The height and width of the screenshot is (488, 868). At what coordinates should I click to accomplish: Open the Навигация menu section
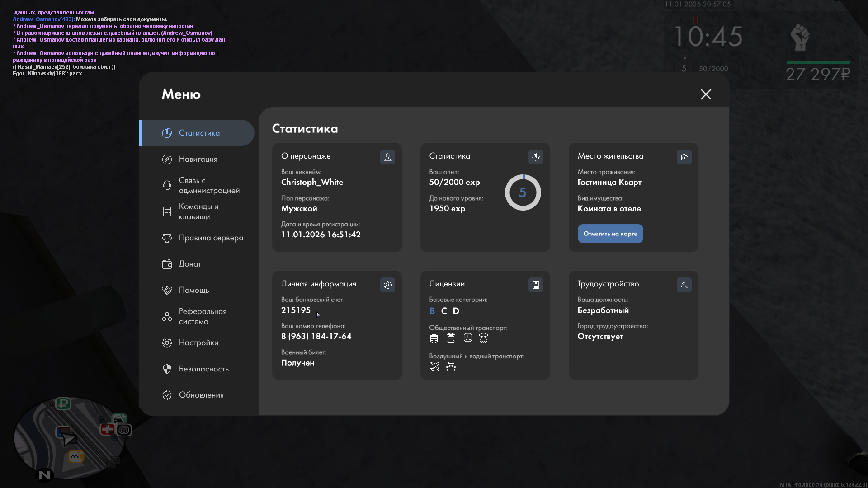[x=198, y=159]
